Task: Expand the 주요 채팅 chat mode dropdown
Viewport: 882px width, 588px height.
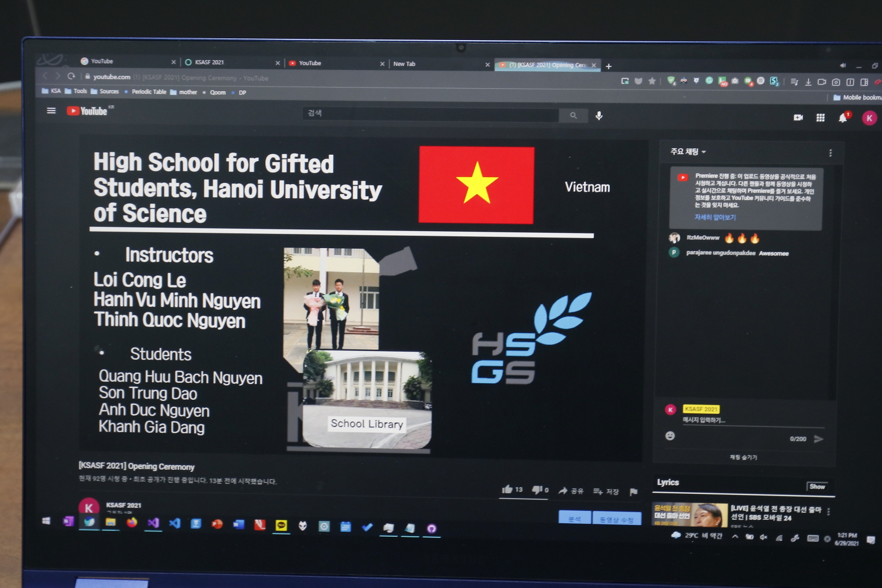Action: coord(688,152)
